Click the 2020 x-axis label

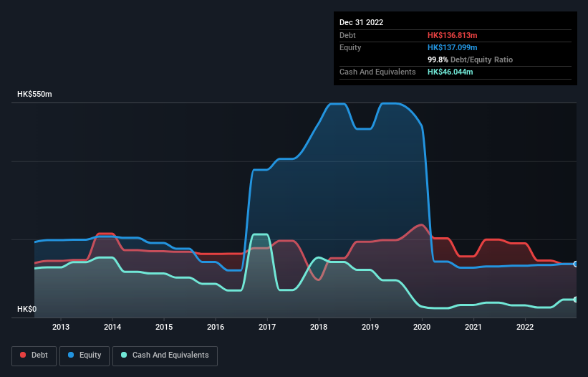(422, 327)
